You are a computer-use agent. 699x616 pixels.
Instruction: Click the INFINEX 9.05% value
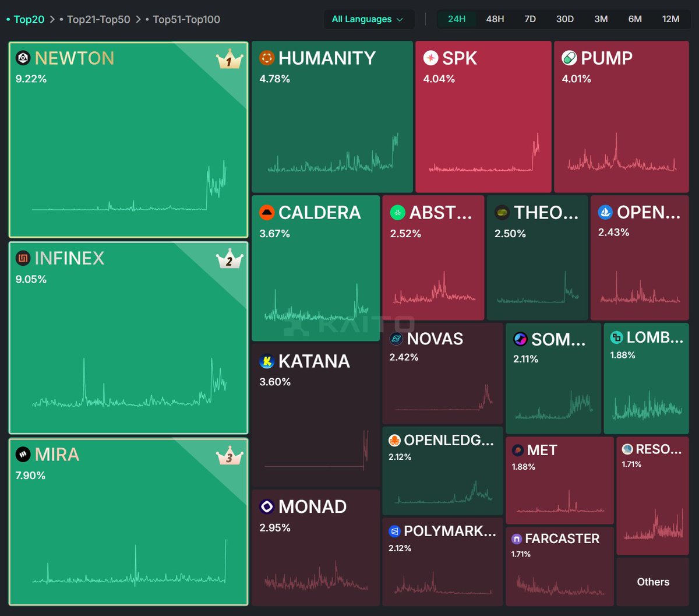point(31,279)
